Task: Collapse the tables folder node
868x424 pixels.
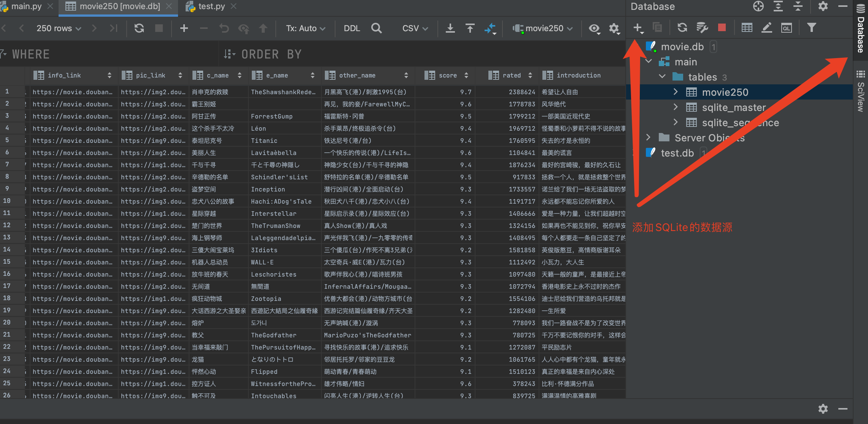Action: (x=662, y=77)
